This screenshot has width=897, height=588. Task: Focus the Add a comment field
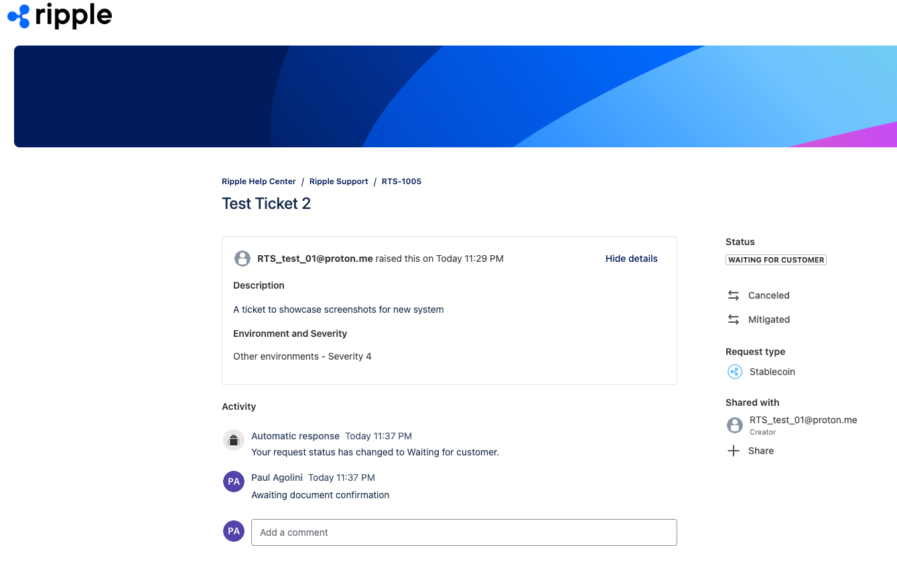[464, 532]
